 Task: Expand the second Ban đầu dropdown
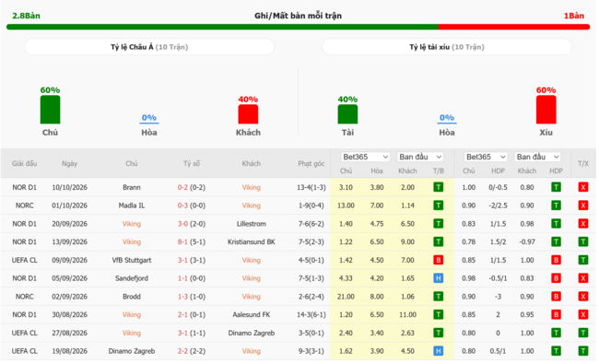537,157
